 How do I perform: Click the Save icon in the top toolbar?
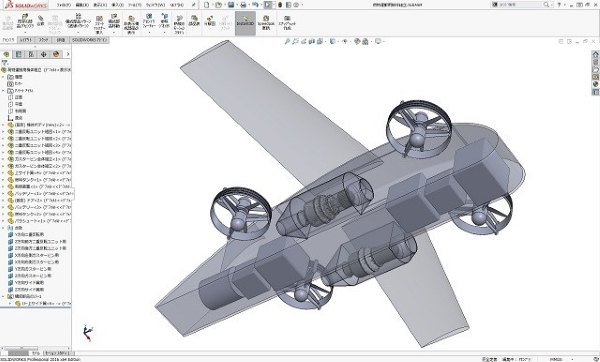pos(231,5)
